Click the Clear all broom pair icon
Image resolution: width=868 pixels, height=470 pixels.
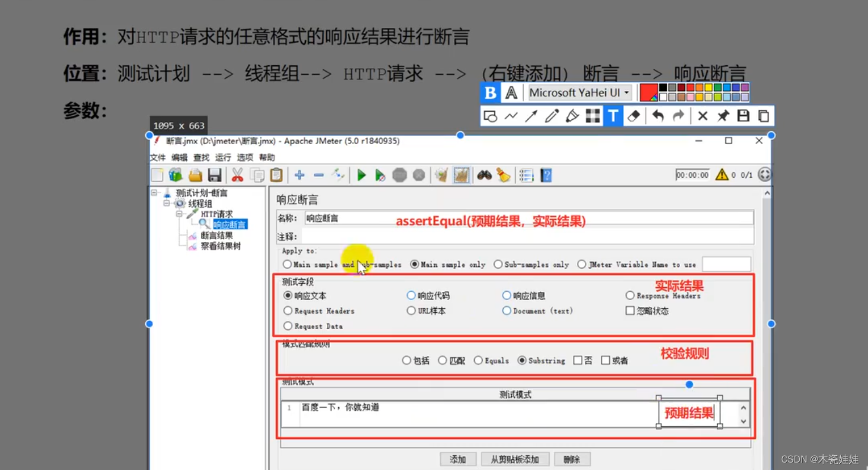pos(461,175)
